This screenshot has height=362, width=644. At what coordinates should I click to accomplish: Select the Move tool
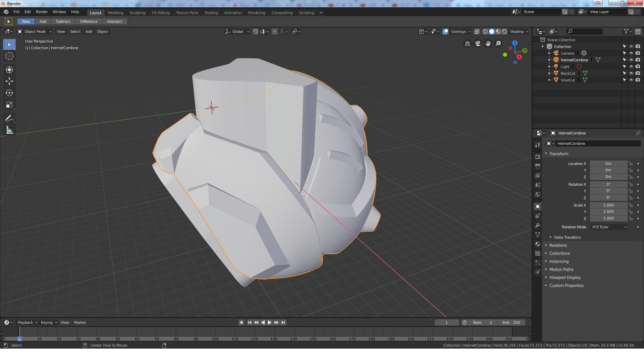tap(9, 81)
